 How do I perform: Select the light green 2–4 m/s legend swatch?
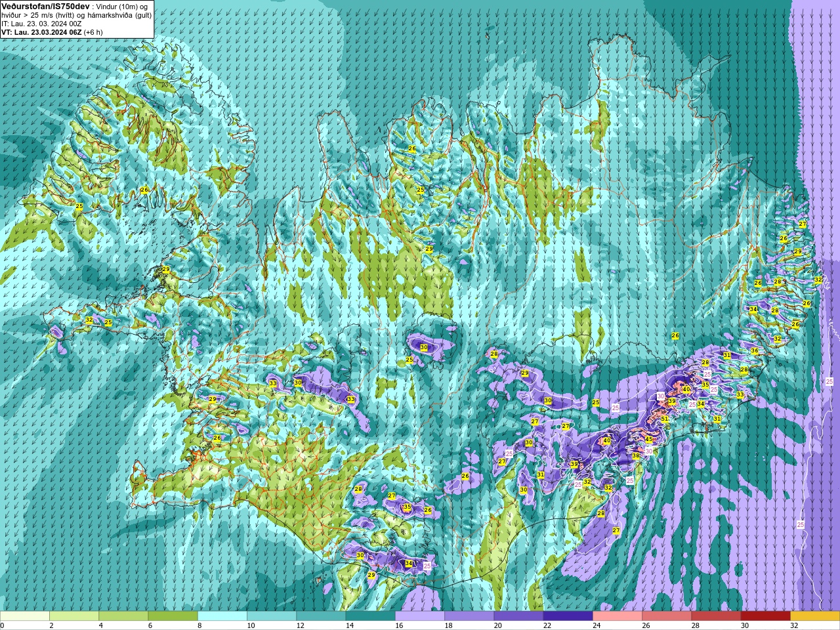tap(74, 616)
